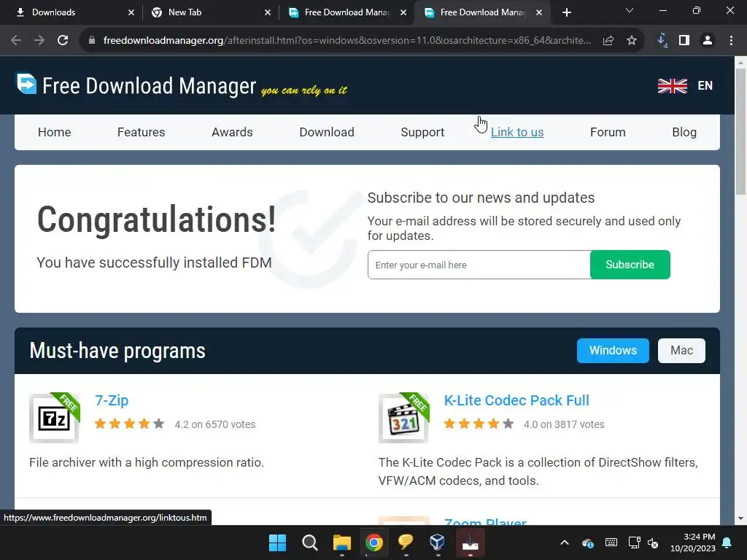Bookmark this page with the star
This screenshot has width=747, height=560.
(632, 41)
